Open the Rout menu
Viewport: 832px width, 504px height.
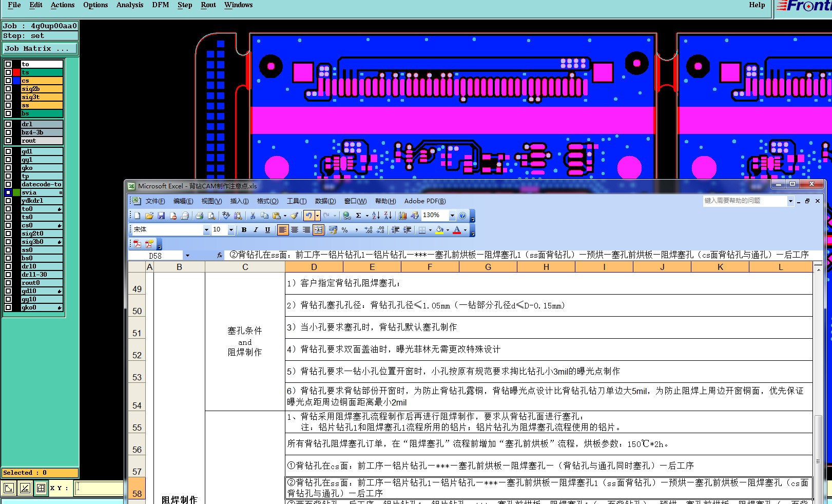point(208,5)
